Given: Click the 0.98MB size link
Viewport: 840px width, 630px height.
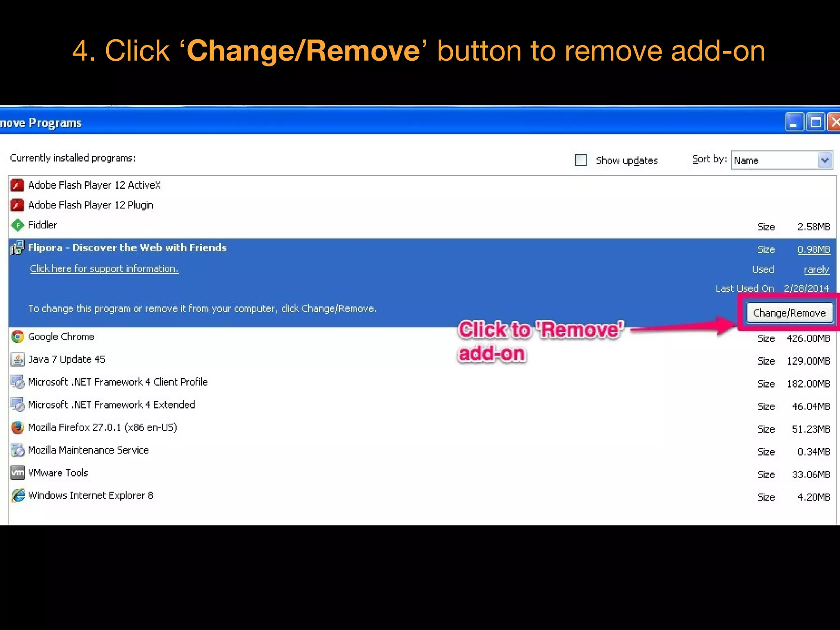Looking at the screenshot, I should click(x=813, y=249).
